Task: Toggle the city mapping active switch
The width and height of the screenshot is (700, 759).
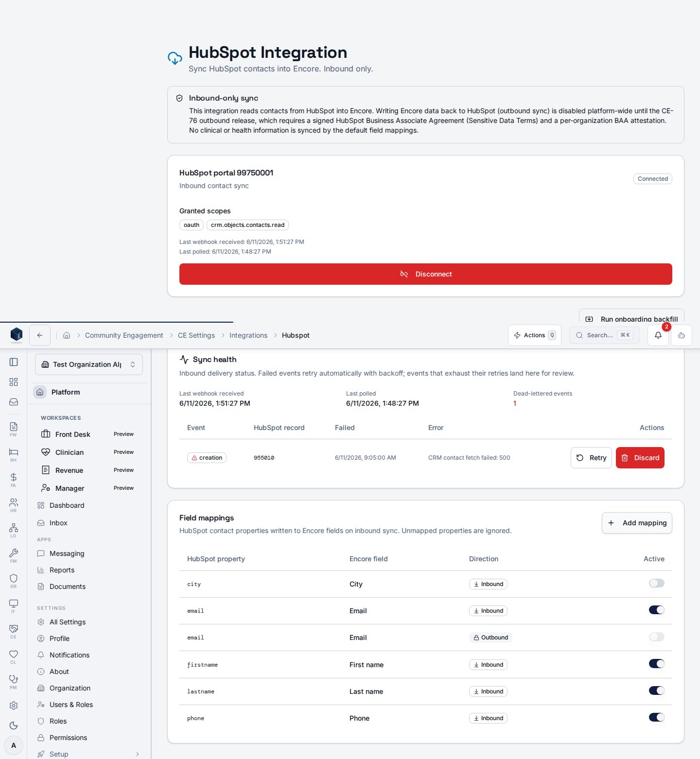Action: (x=656, y=583)
